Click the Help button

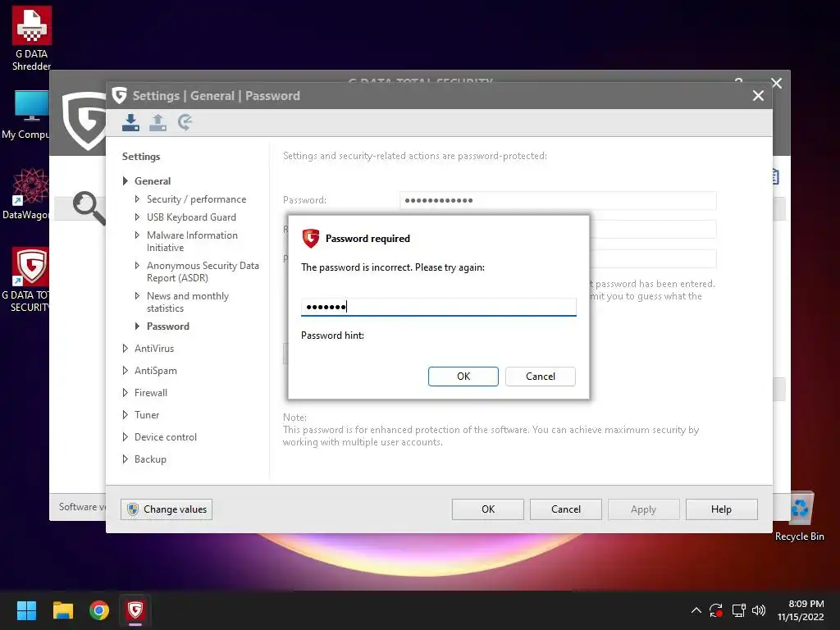(x=721, y=509)
